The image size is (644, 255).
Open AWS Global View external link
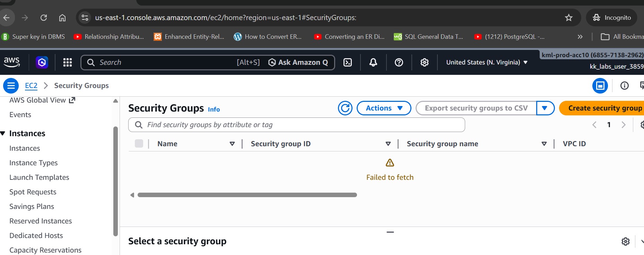tap(42, 100)
